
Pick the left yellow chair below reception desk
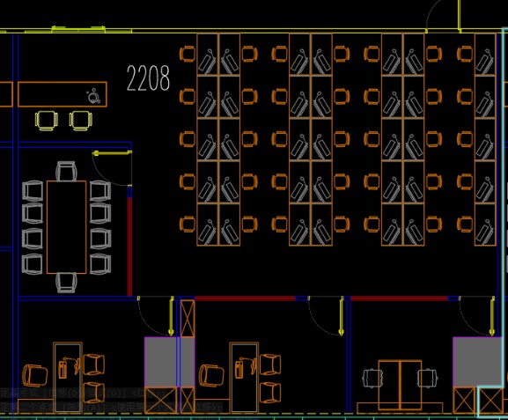click(x=47, y=121)
